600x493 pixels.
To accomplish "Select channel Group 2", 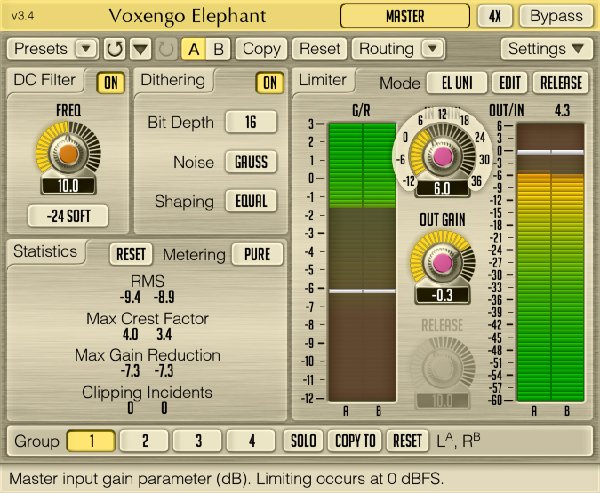I will (x=144, y=441).
